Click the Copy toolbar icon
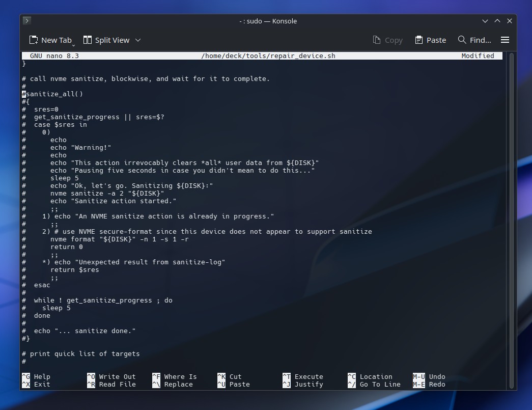This screenshot has height=410, width=532. pos(388,40)
